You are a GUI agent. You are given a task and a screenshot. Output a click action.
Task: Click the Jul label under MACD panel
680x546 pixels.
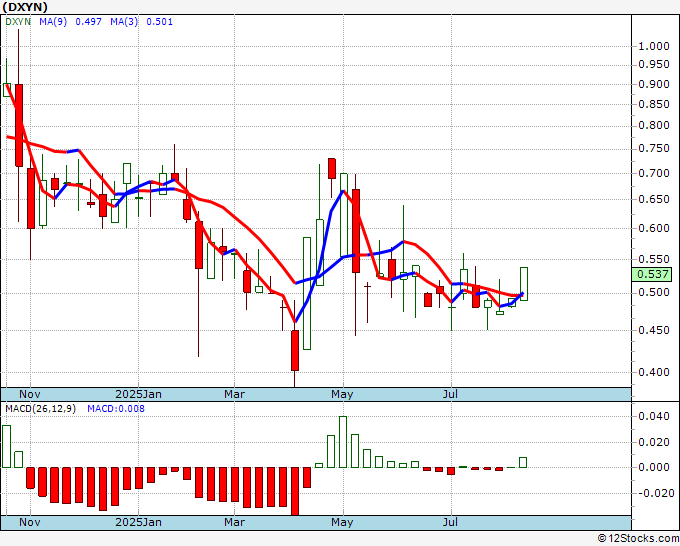(451, 522)
